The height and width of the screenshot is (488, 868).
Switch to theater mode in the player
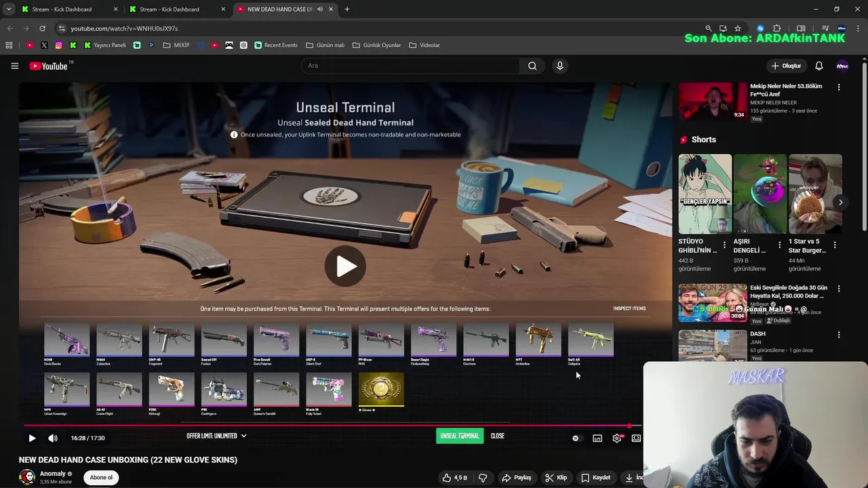click(x=636, y=438)
